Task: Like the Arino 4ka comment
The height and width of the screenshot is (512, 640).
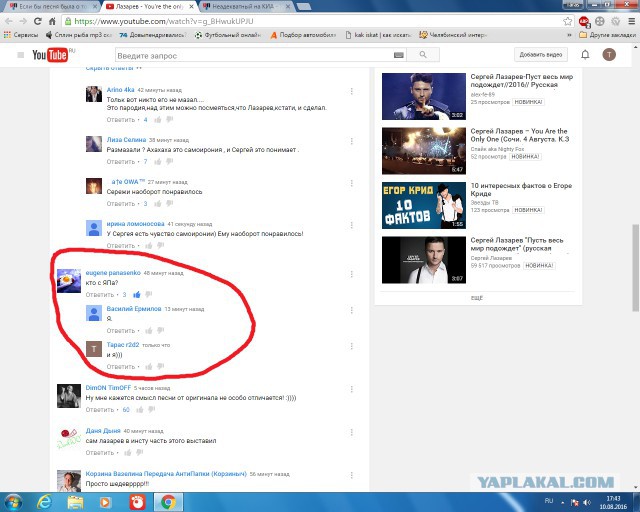Action: tap(158, 120)
